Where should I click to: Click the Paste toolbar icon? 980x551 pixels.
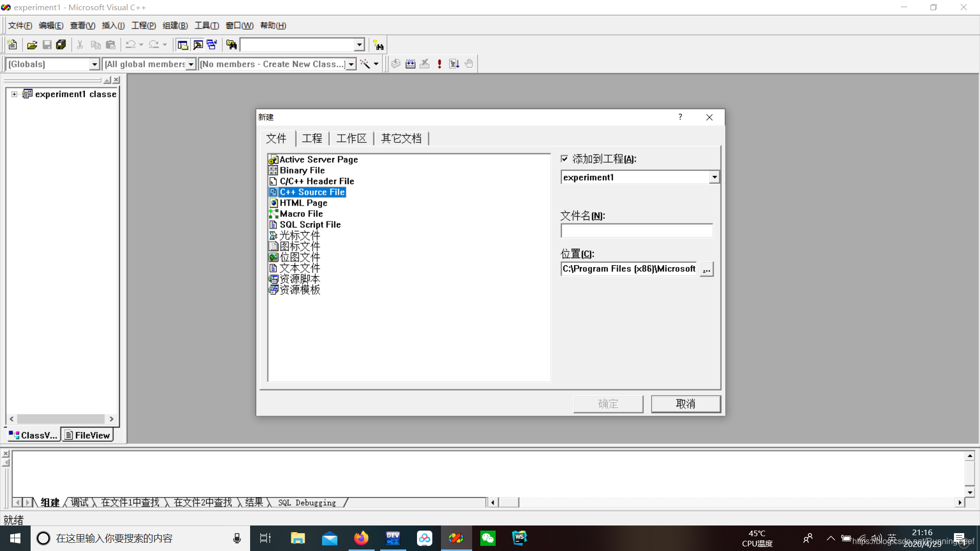click(110, 45)
